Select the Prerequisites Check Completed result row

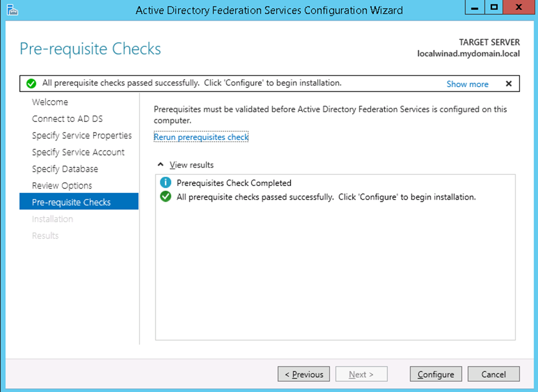pos(234,183)
